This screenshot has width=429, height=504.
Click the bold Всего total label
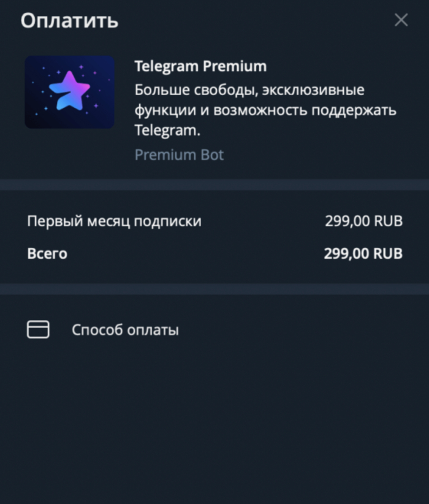click(47, 253)
